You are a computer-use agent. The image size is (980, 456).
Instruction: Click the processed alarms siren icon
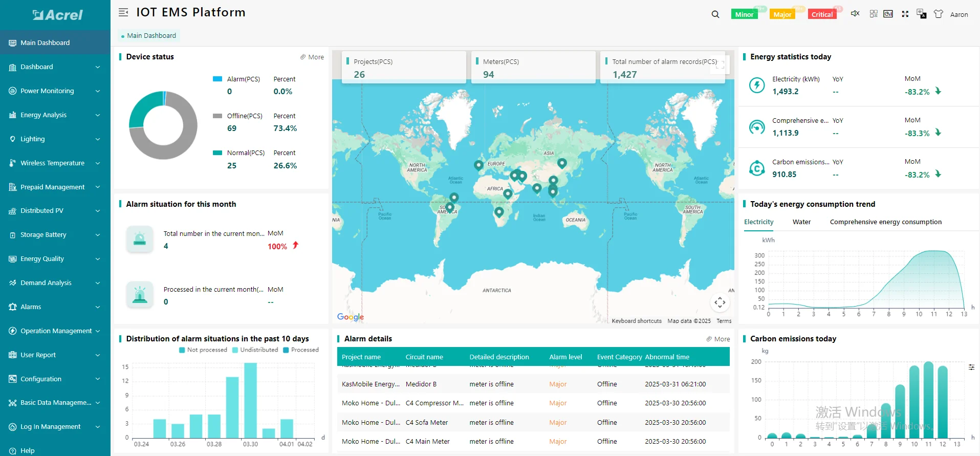click(140, 295)
